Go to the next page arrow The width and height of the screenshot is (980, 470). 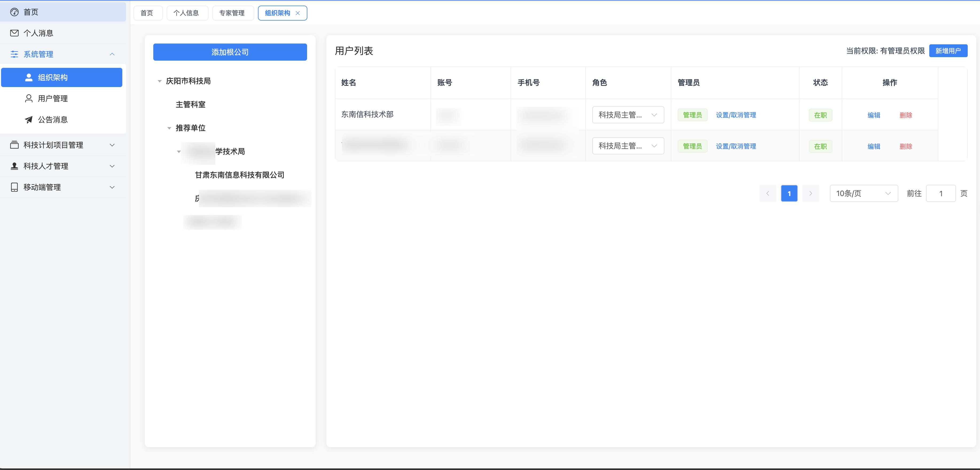click(x=810, y=193)
